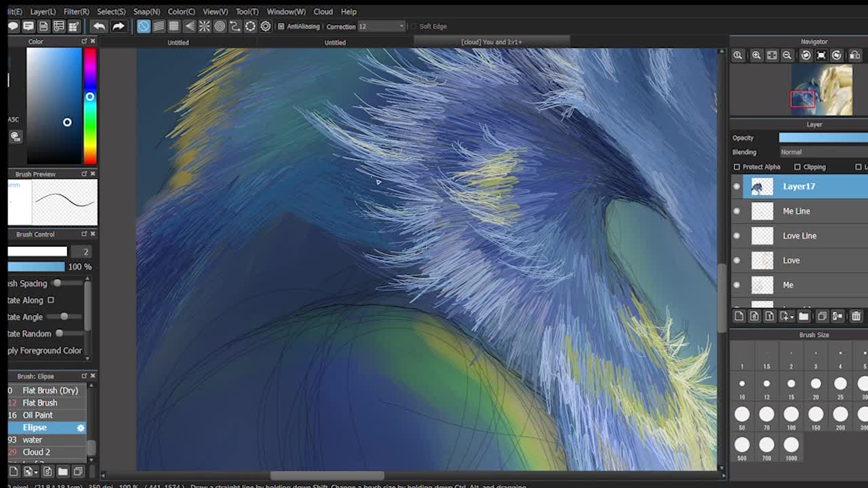
Task: Select the Oil Paint brush
Action: (x=46, y=415)
